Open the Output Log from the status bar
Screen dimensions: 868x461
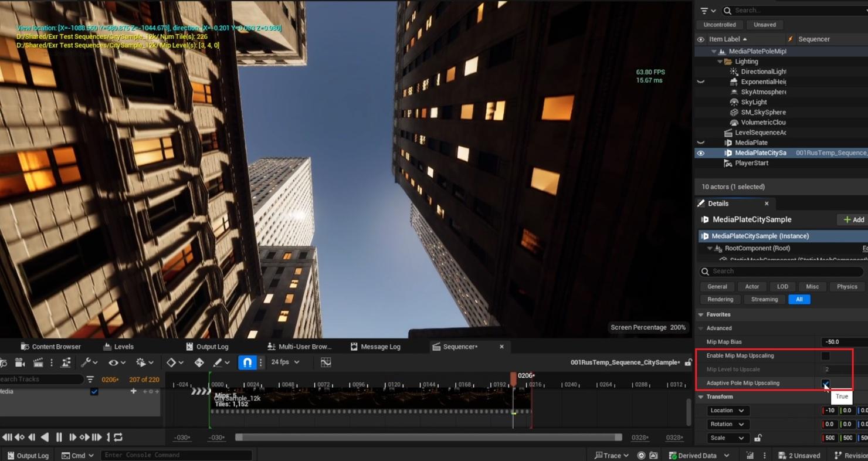coord(27,455)
